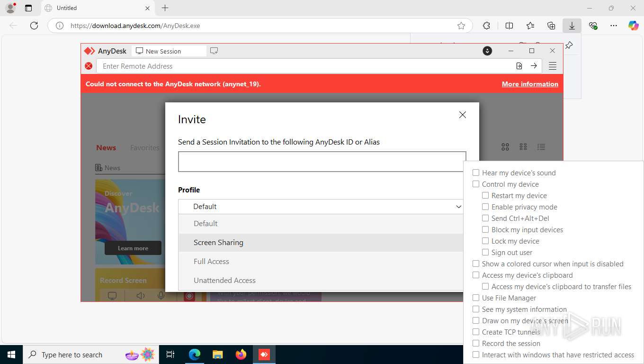644x364 pixels.
Task: Open a new browser tab
Action: [165, 8]
